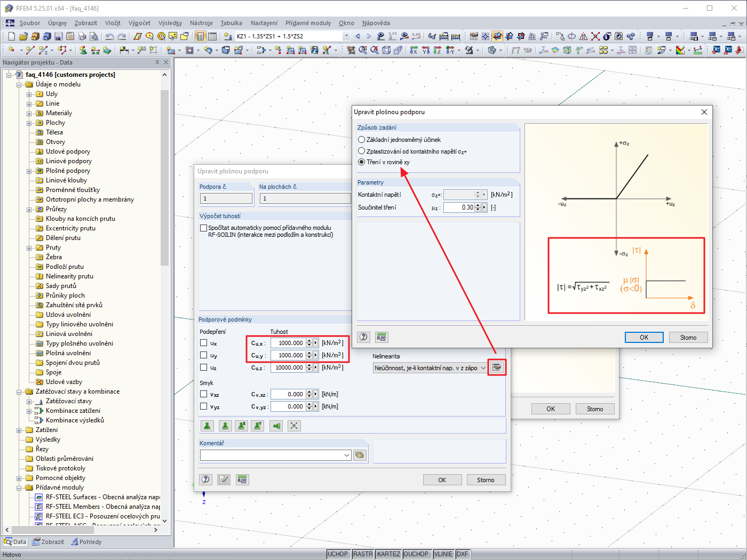The image size is (747, 560).
Task: Open the nonlinearity edit icon button
Action: [497, 367]
